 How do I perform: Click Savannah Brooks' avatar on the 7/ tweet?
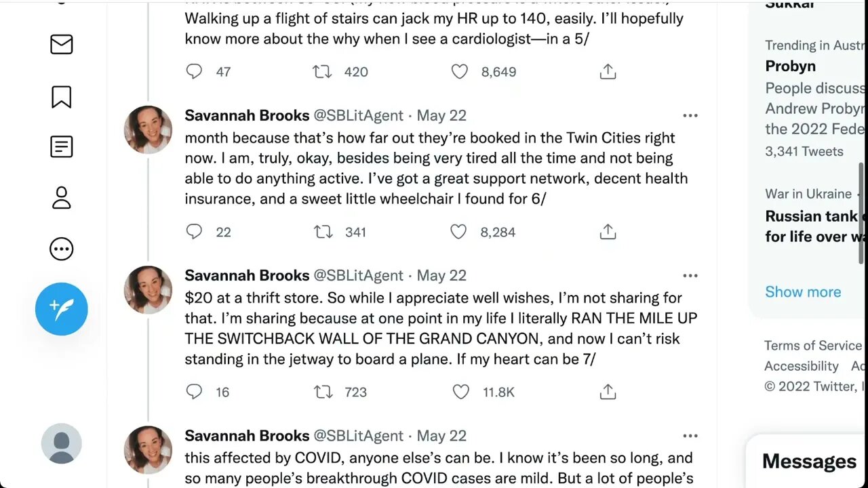[148, 290]
